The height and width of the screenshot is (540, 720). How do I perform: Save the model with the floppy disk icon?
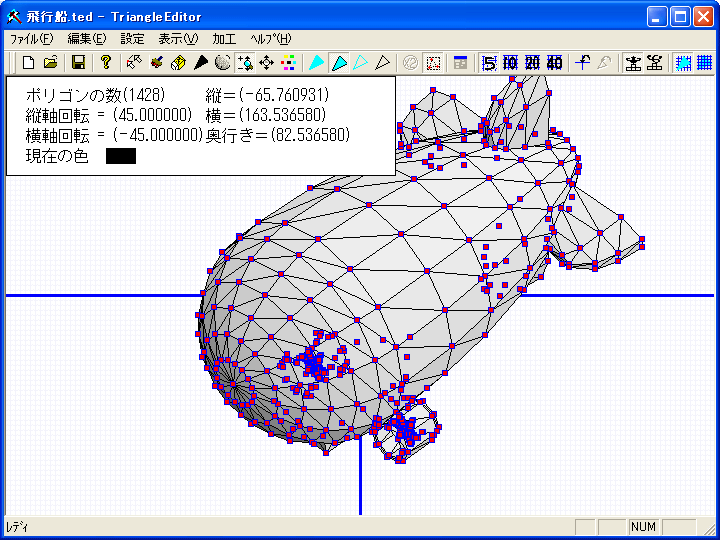[x=78, y=63]
